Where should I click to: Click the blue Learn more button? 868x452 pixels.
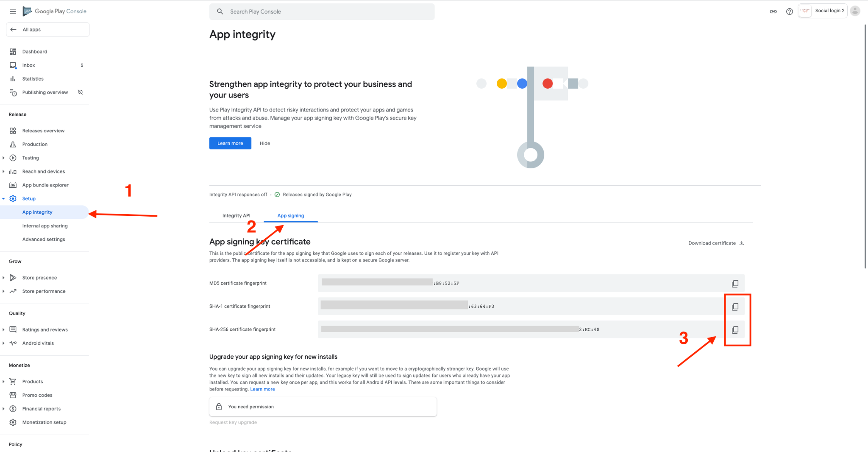[230, 143]
